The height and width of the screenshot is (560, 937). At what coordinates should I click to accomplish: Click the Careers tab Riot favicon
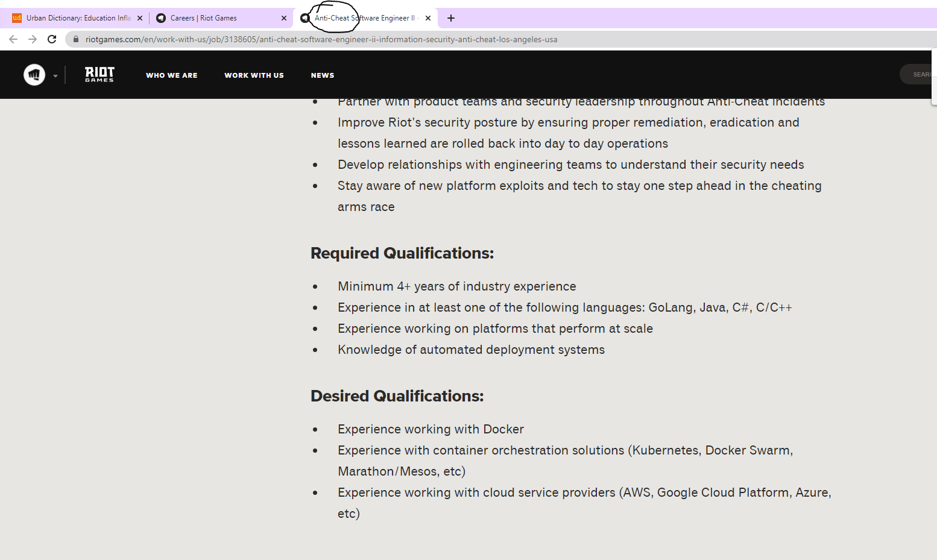(161, 18)
